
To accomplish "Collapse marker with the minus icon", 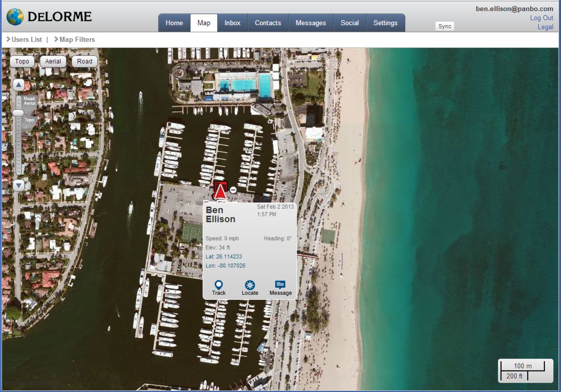I will coord(233,190).
